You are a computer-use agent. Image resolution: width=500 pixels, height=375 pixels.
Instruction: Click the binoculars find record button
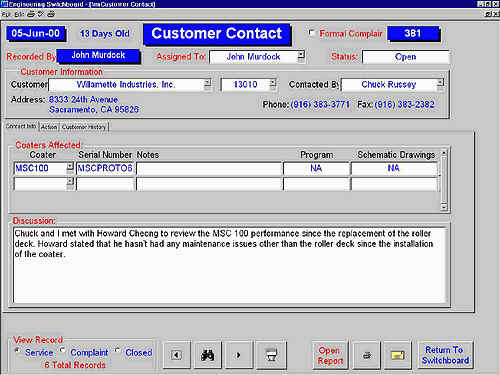208,355
